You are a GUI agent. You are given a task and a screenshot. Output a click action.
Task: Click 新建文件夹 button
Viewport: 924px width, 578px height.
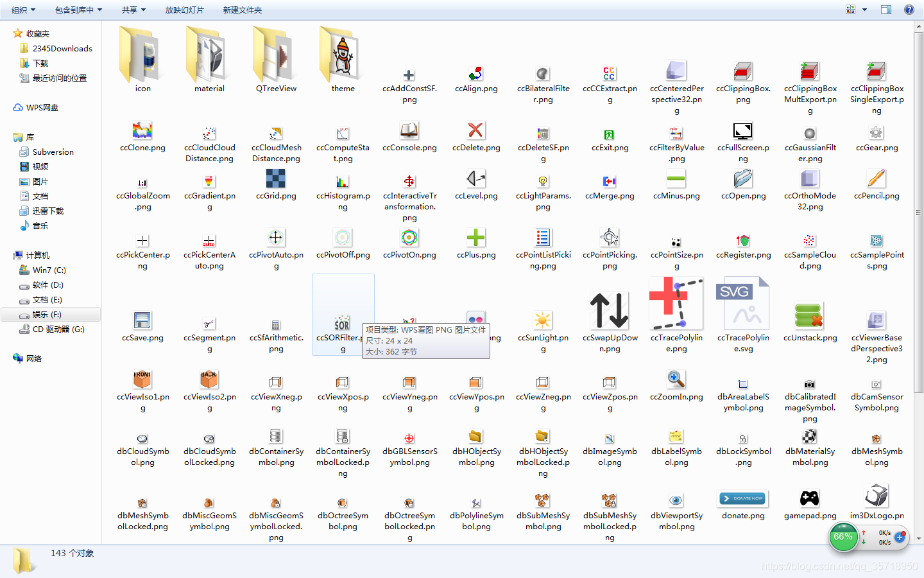tap(242, 10)
